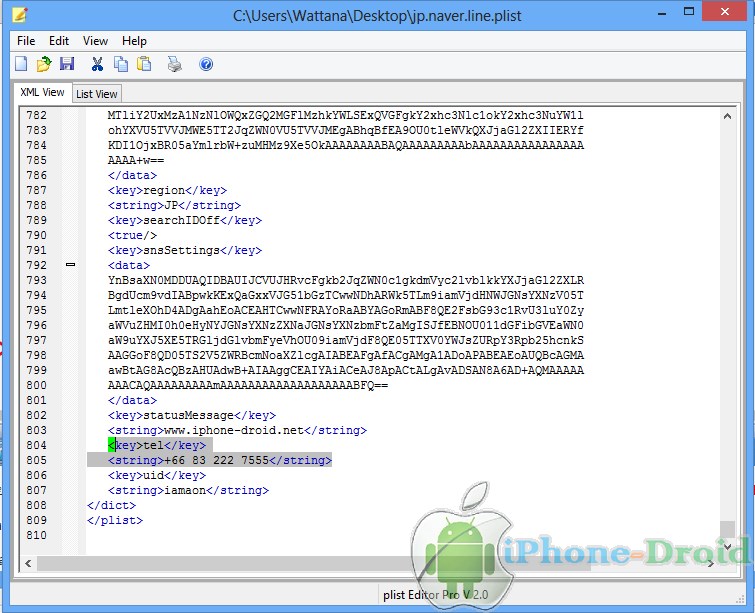The height and width of the screenshot is (613, 755).
Task: Switch to the XML View tab
Action: click(42, 92)
